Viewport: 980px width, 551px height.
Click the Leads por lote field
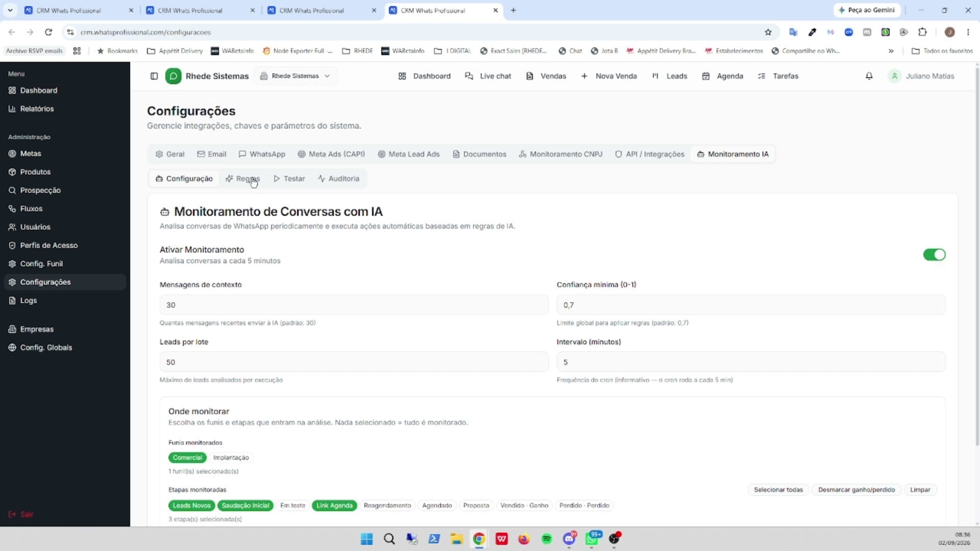coord(354,362)
